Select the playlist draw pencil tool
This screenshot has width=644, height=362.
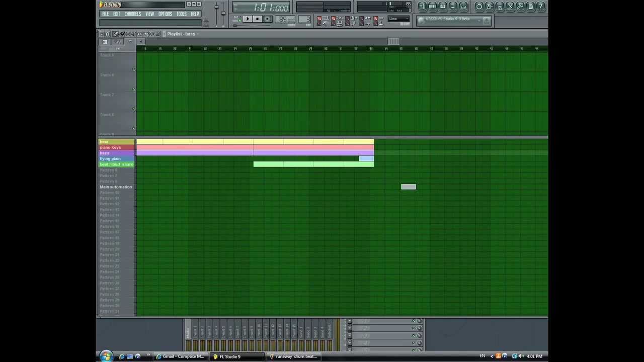pyautogui.click(x=115, y=34)
